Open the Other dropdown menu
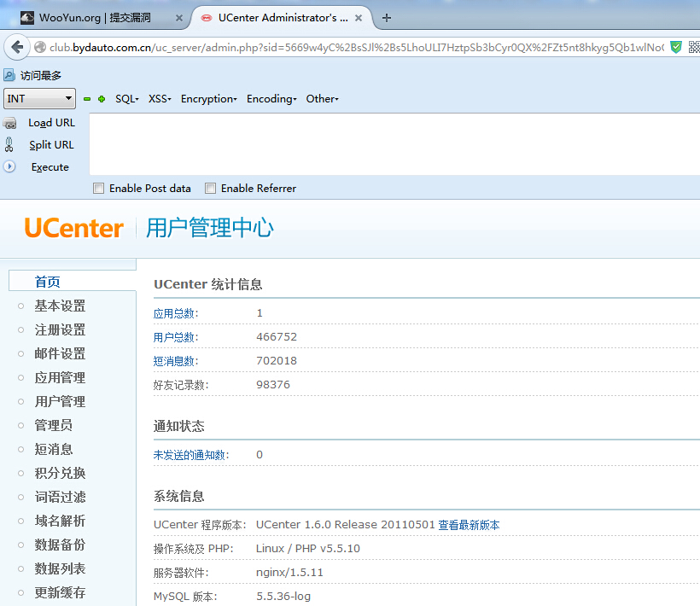700x606 pixels. coord(322,99)
